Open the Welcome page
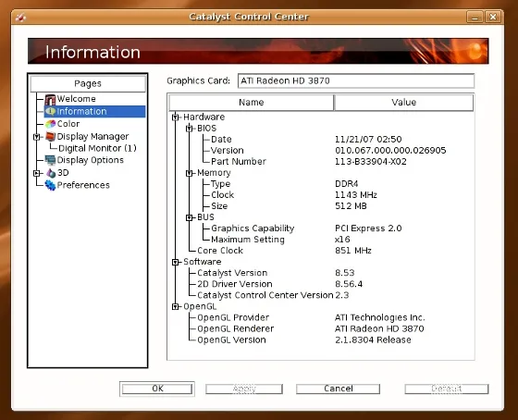 click(76, 99)
